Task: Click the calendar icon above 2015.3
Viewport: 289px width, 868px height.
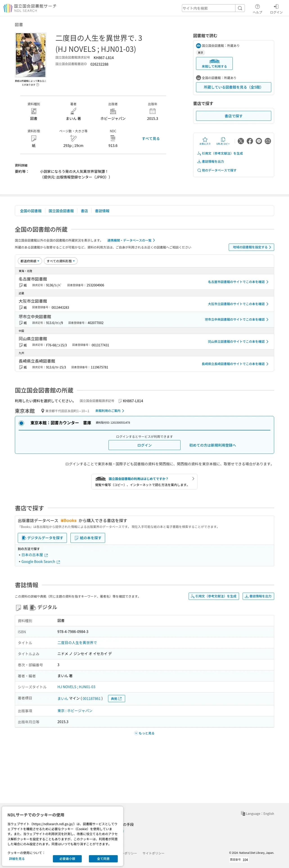Action: [x=152, y=111]
